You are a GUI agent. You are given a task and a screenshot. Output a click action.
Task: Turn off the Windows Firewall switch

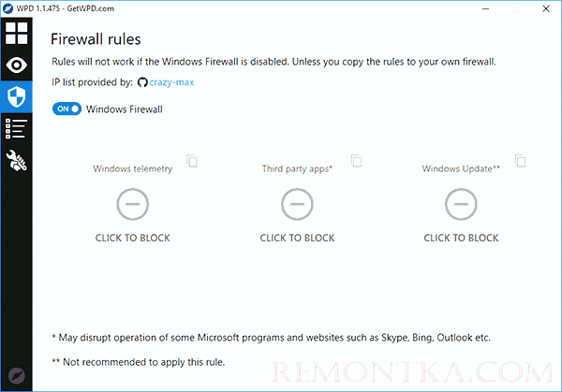67,109
